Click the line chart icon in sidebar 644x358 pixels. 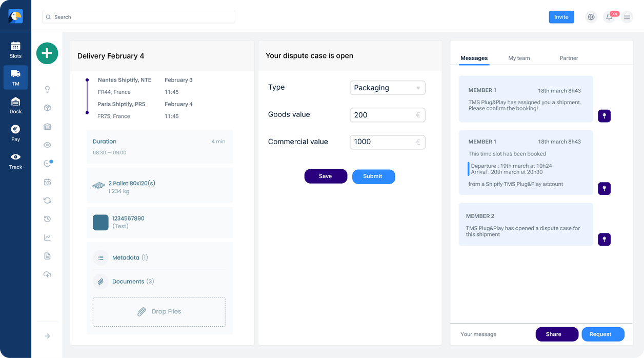point(47,237)
